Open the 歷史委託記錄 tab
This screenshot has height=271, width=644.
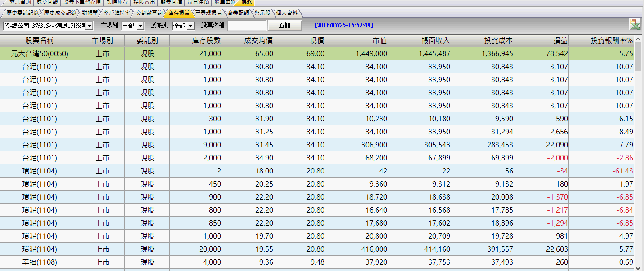pyautogui.click(x=22, y=13)
